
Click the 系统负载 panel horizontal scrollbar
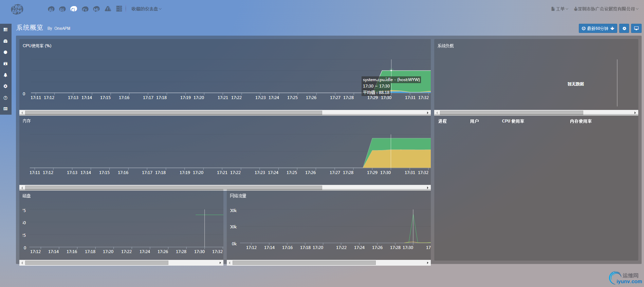point(511,113)
